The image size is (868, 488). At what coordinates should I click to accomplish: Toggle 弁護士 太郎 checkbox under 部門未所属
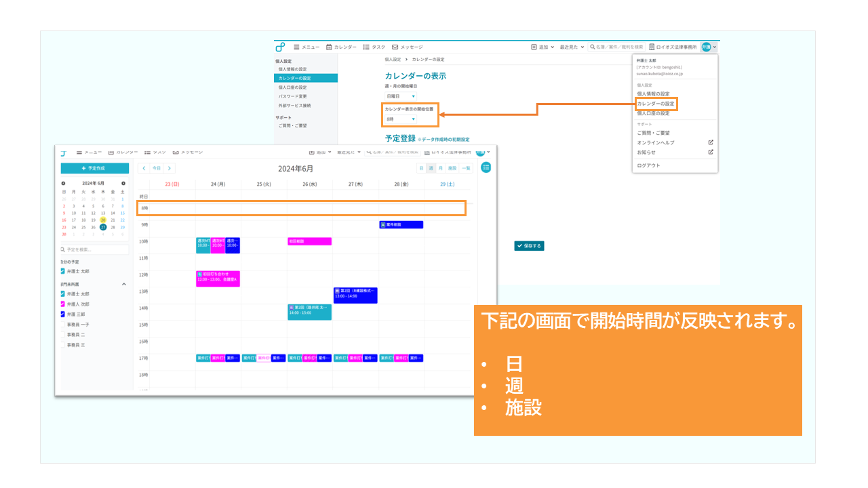click(63, 294)
